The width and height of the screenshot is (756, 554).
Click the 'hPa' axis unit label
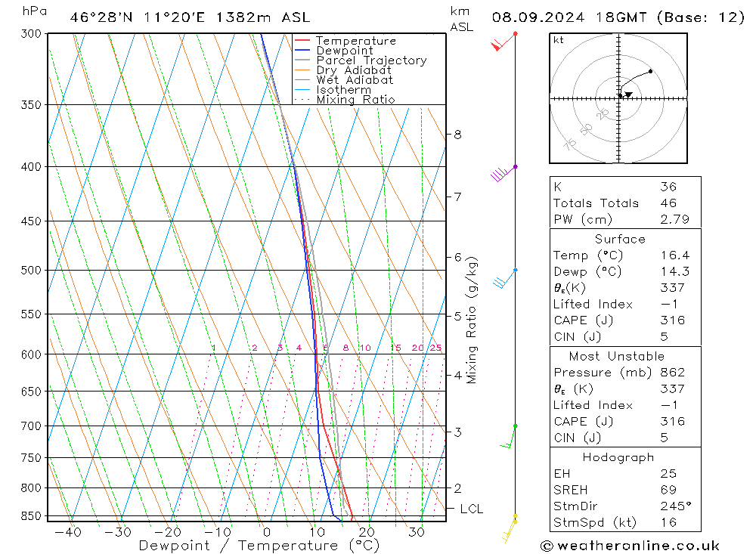35,11
